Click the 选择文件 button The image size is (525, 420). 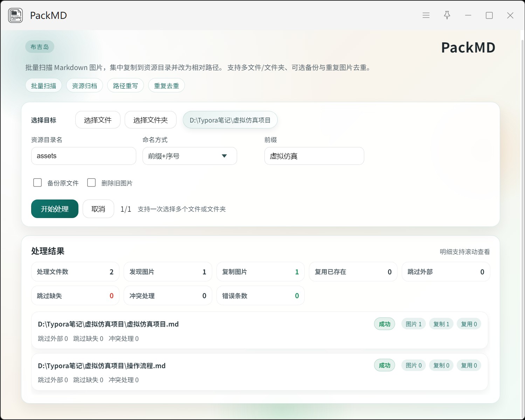tap(98, 120)
